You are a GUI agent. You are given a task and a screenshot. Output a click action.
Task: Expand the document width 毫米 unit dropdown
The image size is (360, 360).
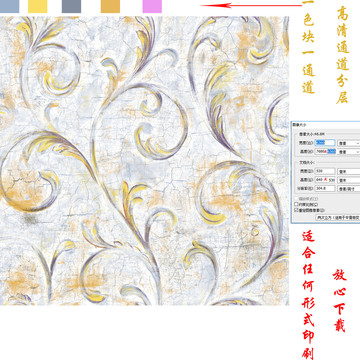tap(349, 171)
